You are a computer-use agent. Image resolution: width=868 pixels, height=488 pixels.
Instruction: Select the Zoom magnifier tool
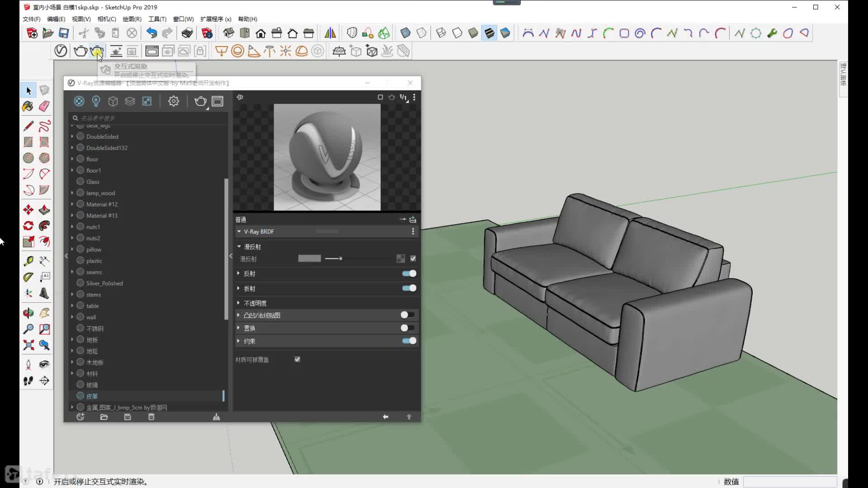click(28, 329)
